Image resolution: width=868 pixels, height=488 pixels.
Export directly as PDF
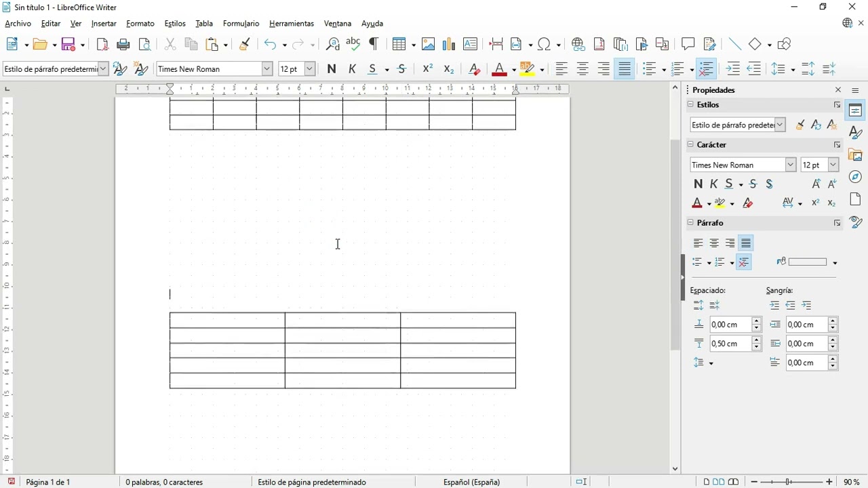point(102,44)
